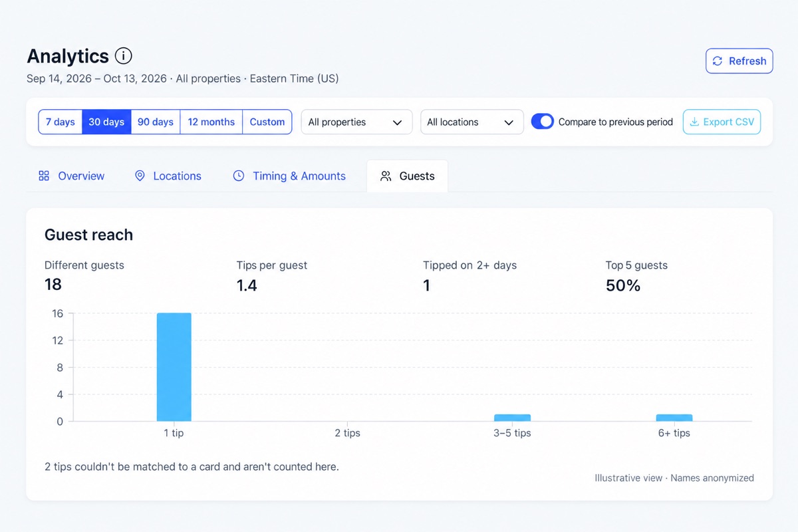The height and width of the screenshot is (532, 798).
Task: Click the Tips per guest label
Action: 272,265
